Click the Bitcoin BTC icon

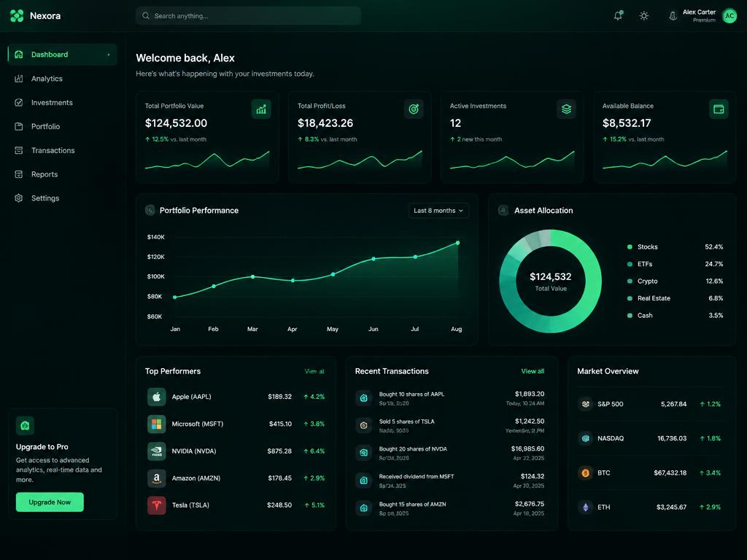(586, 472)
